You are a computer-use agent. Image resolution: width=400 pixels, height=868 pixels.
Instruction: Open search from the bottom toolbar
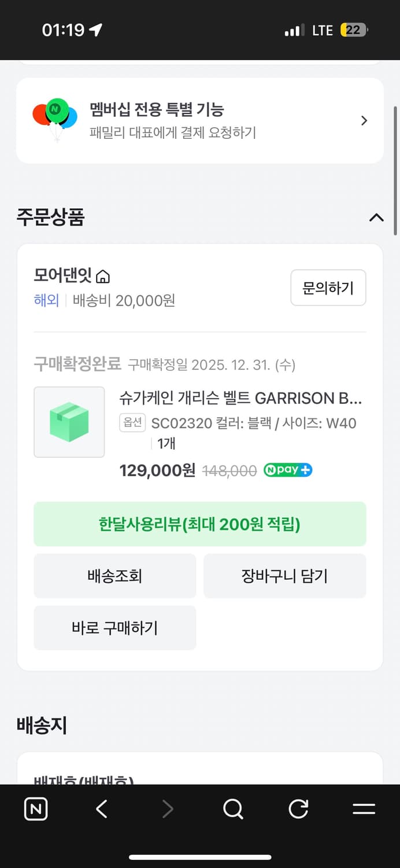coord(232,809)
